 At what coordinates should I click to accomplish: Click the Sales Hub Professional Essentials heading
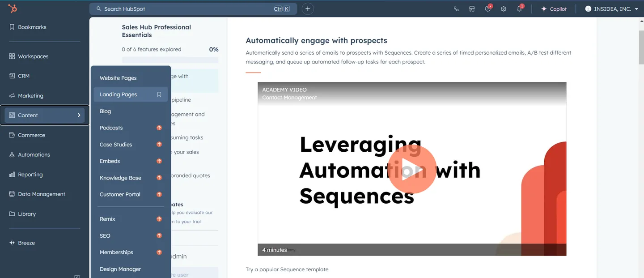point(157,31)
